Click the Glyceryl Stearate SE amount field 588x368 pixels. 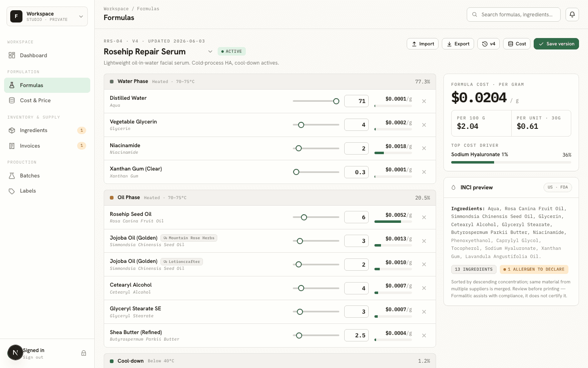coord(356,312)
